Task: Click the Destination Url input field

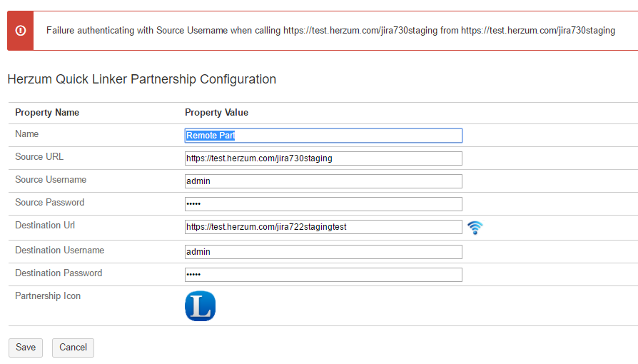Action: pyautogui.click(x=323, y=227)
